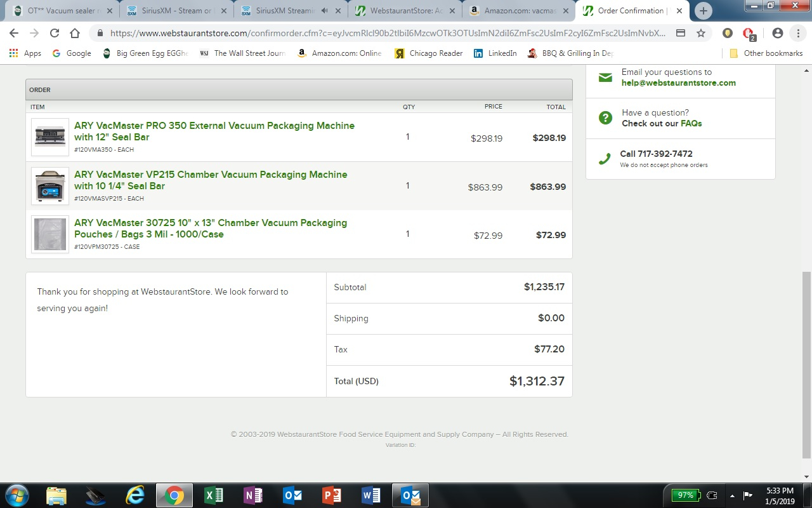Click the VacMaster PRO 350 thumbnail image
This screenshot has height=508, width=812.
[50, 137]
